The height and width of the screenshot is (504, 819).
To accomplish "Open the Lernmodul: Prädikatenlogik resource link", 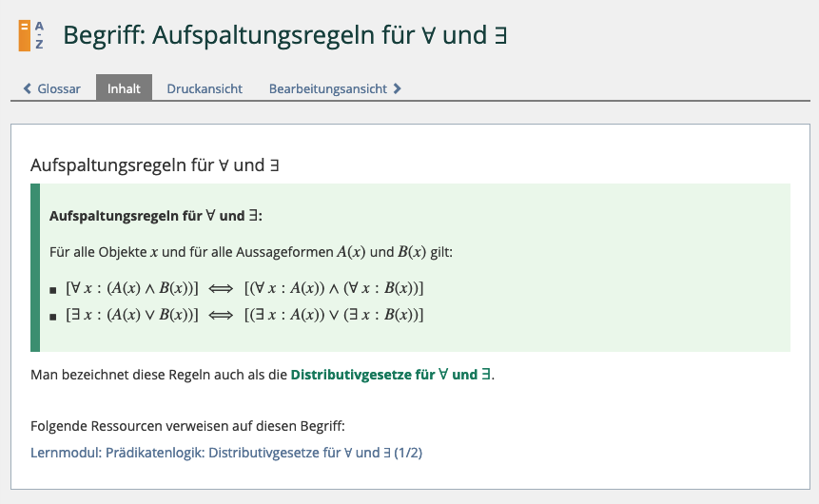I will [x=226, y=453].
